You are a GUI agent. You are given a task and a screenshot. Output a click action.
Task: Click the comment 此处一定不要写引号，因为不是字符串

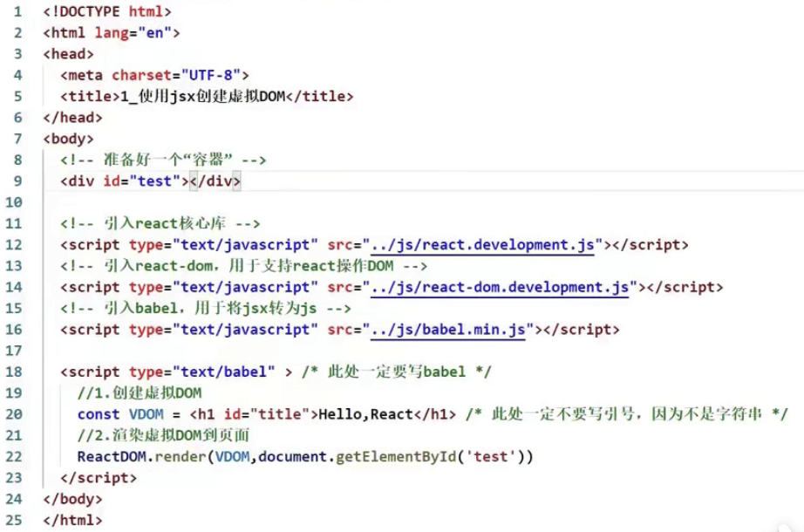click(x=627, y=414)
